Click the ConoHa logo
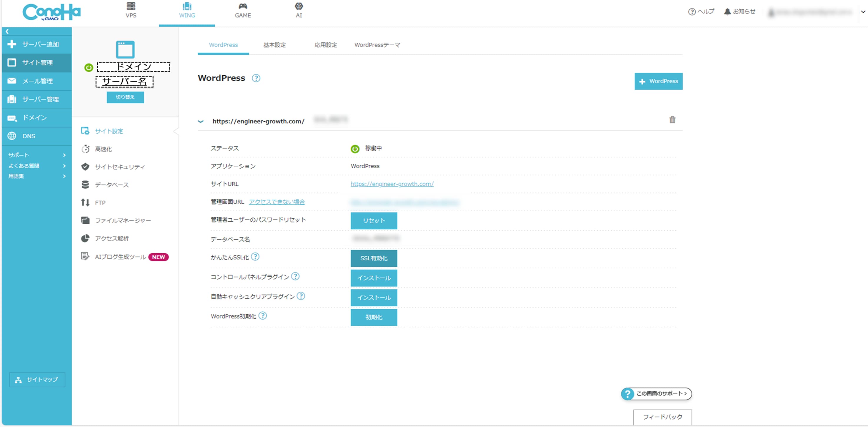 click(51, 12)
